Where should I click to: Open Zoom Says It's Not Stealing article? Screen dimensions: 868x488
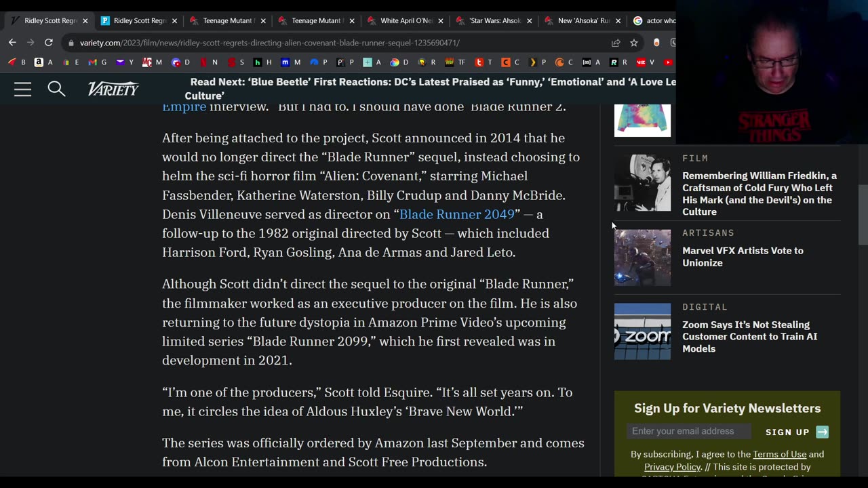(749, 336)
